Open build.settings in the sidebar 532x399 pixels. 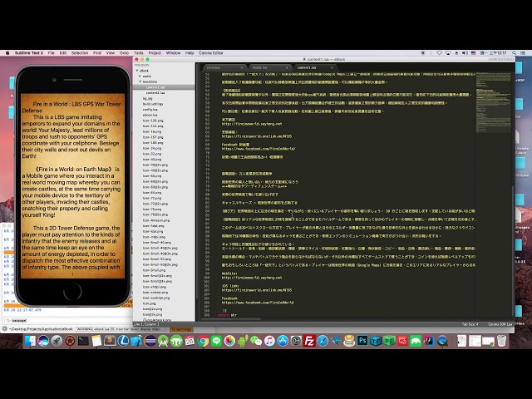point(153,104)
